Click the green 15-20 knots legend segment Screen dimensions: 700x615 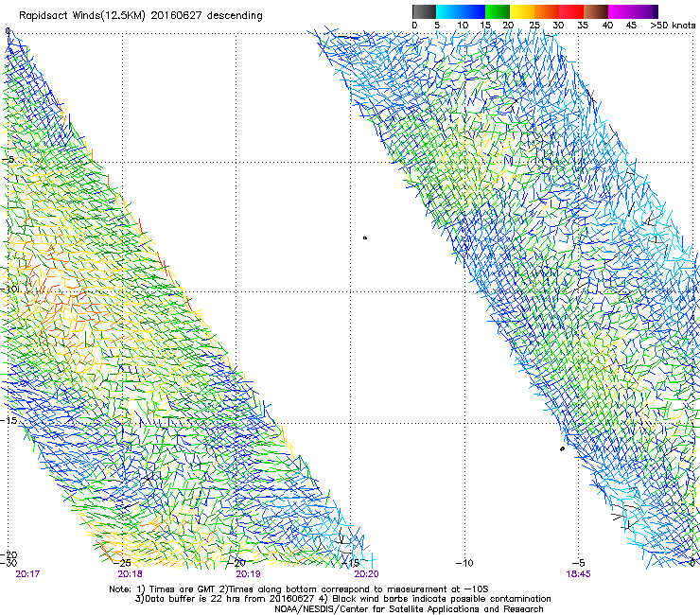click(498, 11)
